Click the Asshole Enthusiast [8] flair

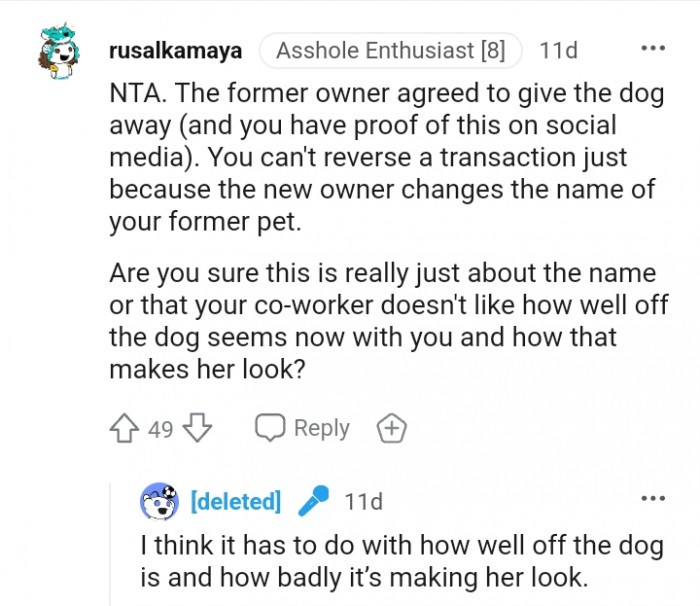pyautogui.click(x=390, y=50)
